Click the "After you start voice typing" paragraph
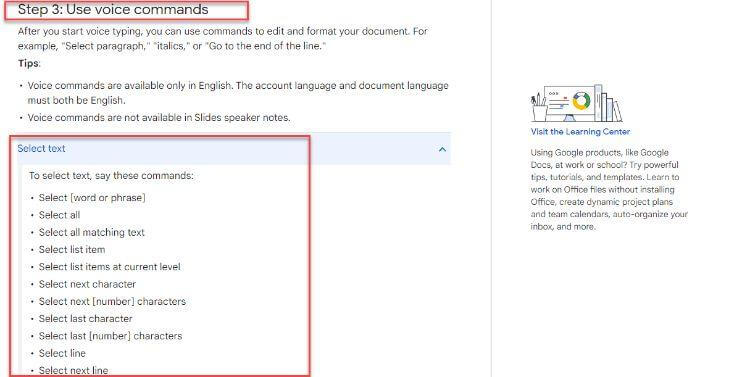 222,39
